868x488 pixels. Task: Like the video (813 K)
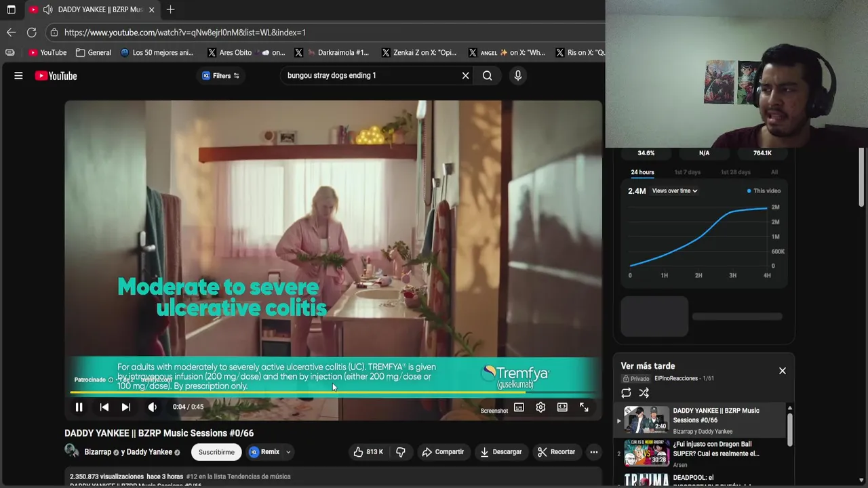click(x=368, y=452)
